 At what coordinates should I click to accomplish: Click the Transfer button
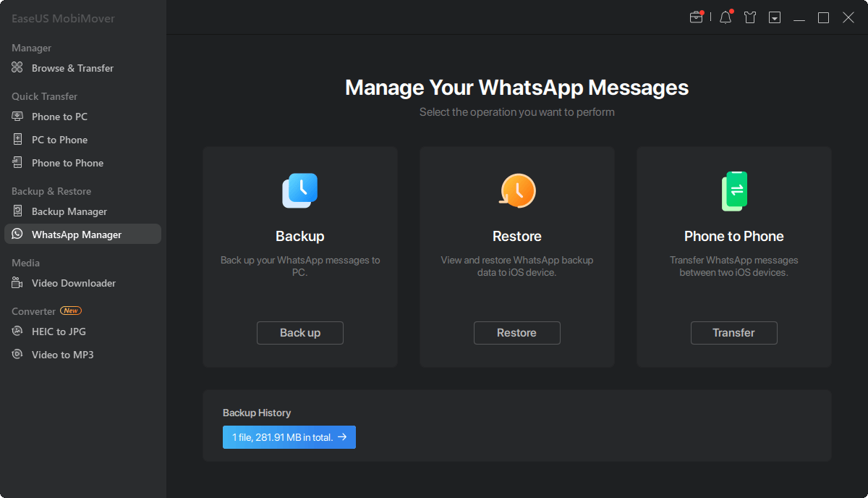click(734, 333)
